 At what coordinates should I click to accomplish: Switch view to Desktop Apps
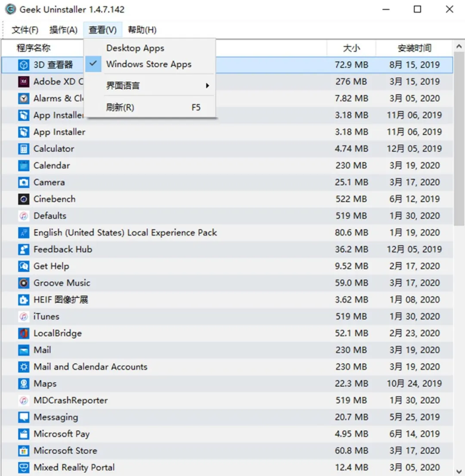(150, 48)
